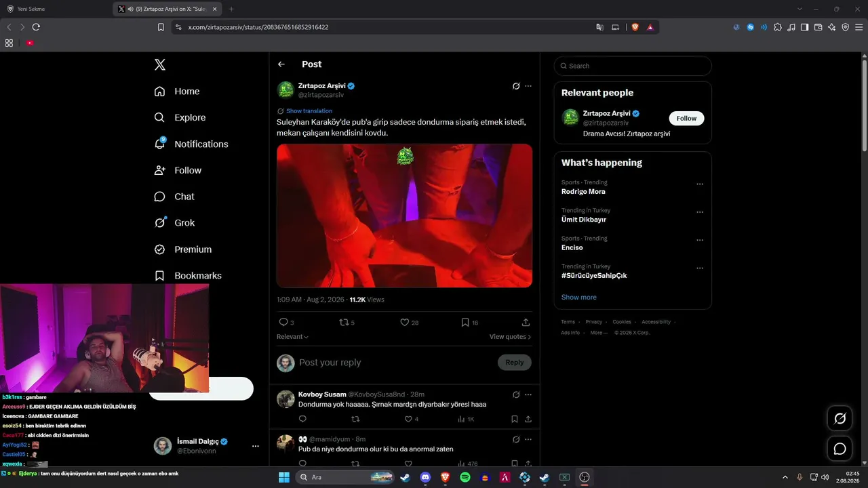Open the Brave main menu
The width and height of the screenshot is (868, 488).
click(x=859, y=27)
